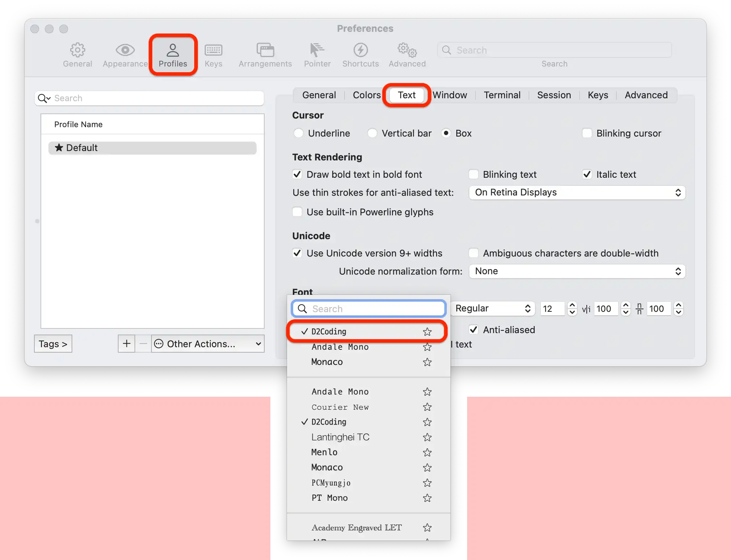This screenshot has height=560, width=731.
Task: Click the font size stepper arrows
Action: 572,309
